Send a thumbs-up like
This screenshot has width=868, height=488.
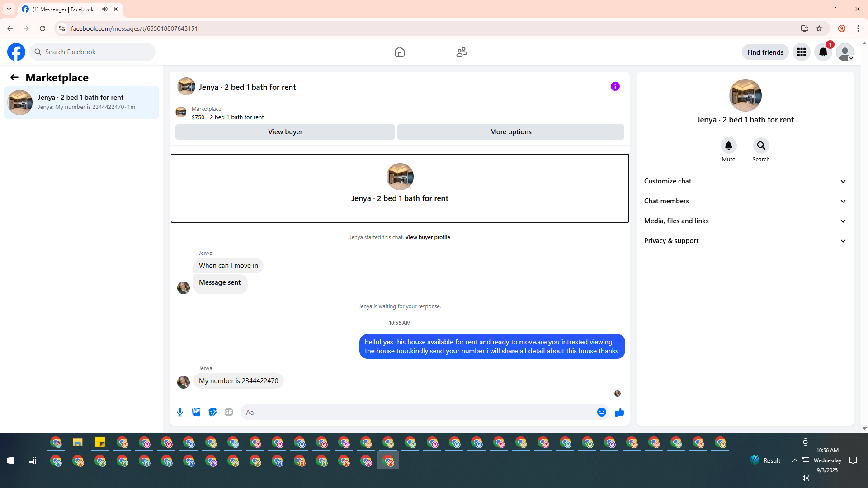[x=620, y=412]
